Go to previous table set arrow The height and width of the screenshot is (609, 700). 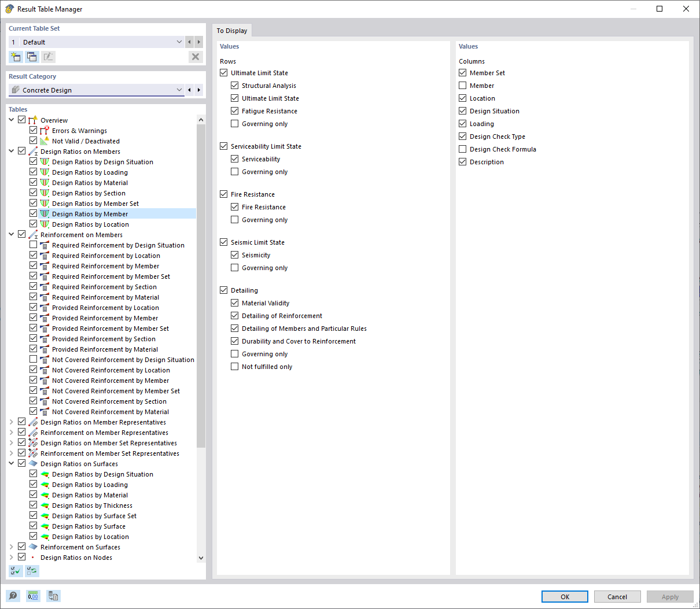click(189, 42)
